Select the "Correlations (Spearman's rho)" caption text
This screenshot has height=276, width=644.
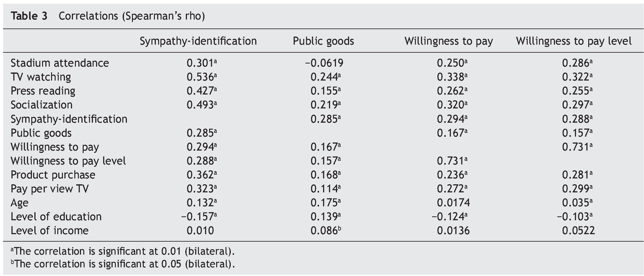[x=132, y=16]
